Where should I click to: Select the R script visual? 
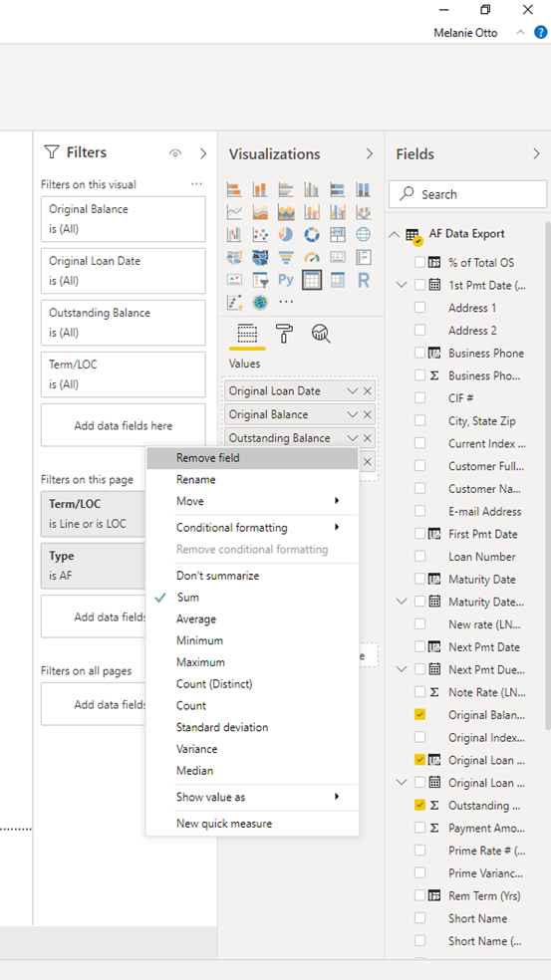(x=364, y=280)
